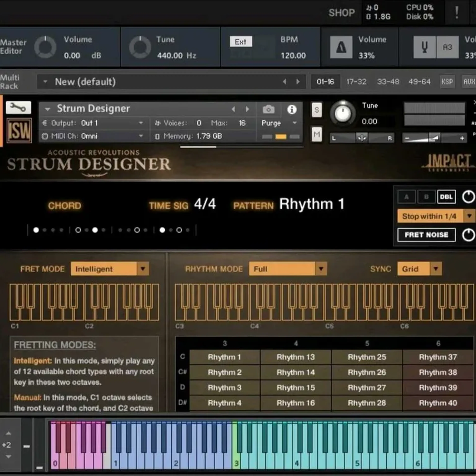Click the keyboard minus zoom button
The width and height of the screenshot is (476, 476).
tap(27, 446)
